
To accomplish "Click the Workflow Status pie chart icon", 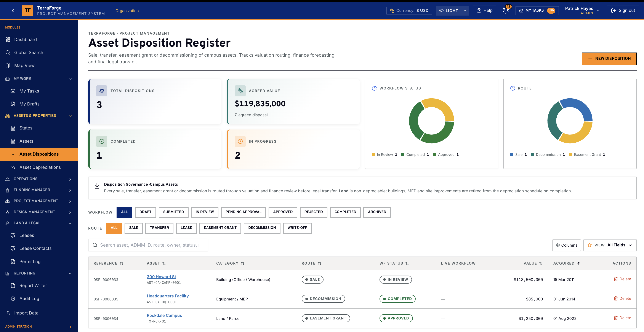I will coord(374,88).
